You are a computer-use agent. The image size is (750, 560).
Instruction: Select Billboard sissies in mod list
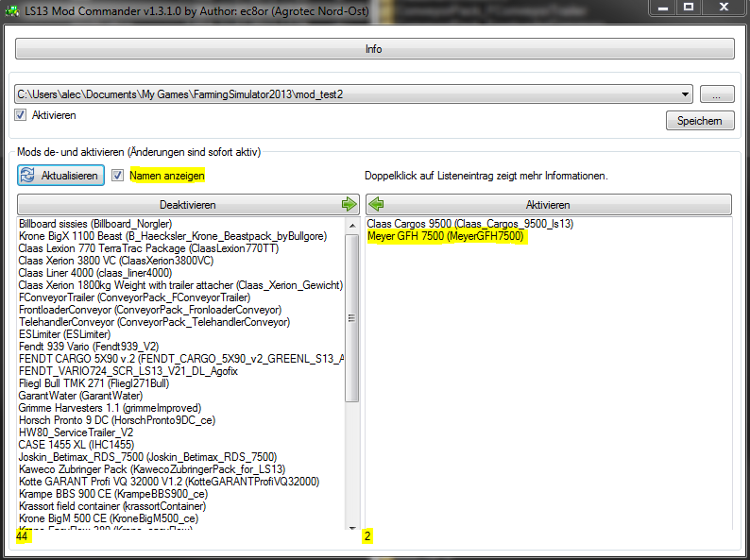pyautogui.click(x=95, y=223)
